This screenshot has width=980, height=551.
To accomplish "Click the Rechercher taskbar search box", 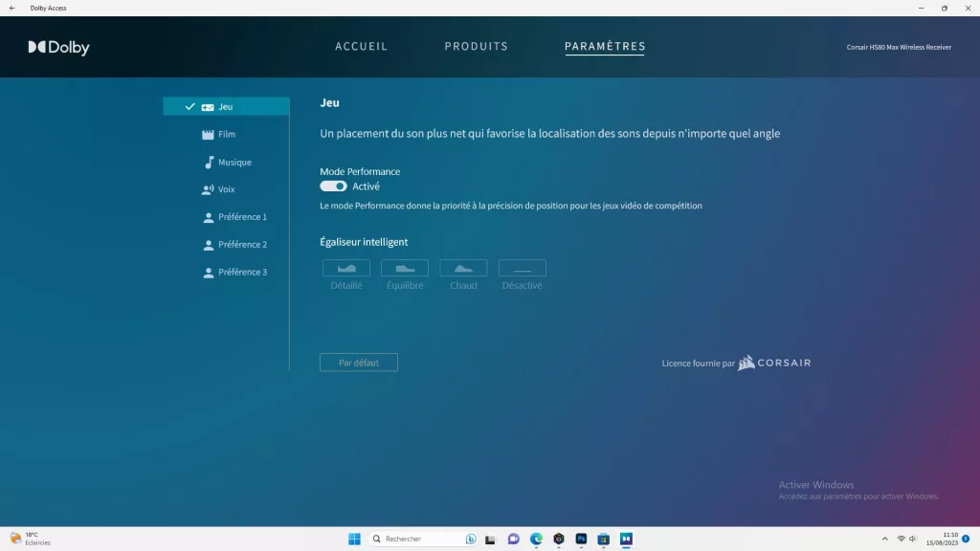I will click(x=419, y=539).
